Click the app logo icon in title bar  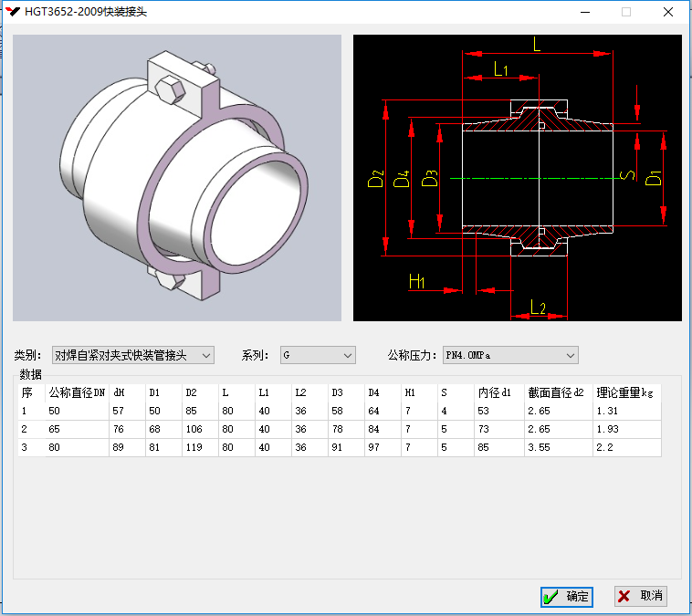click(x=13, y=12)
